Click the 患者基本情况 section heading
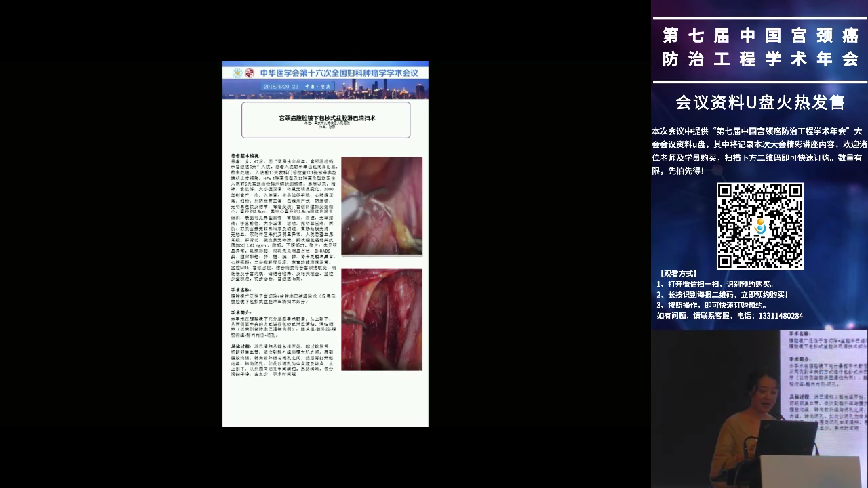868x488 pixels. tap(245, 155)
